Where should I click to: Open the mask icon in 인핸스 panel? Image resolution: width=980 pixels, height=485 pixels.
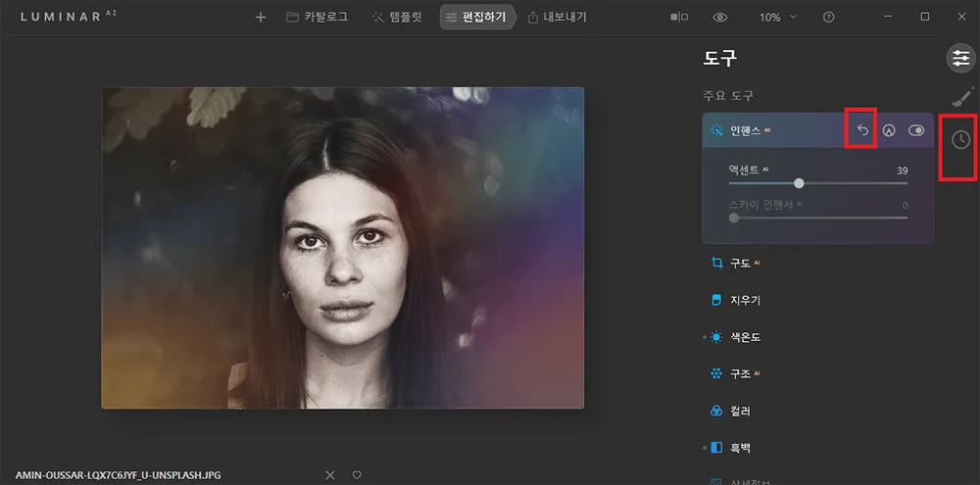pos(889,130)
